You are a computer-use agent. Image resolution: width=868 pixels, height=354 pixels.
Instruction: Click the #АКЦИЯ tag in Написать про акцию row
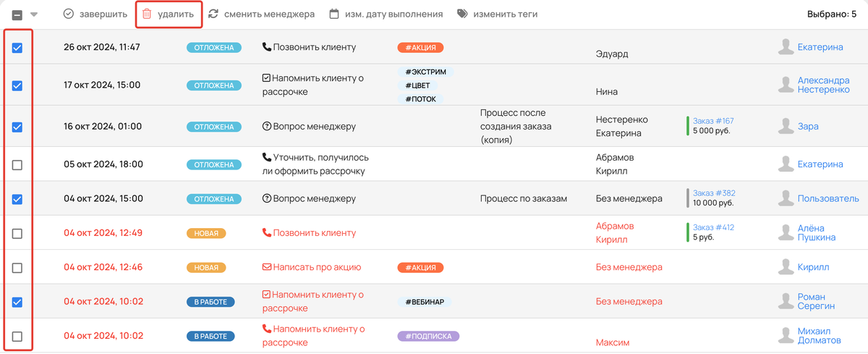(x=420, y=268)
